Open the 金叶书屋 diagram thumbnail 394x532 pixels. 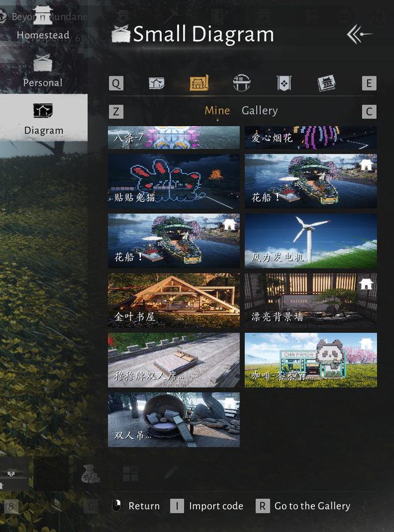click(174, 300)
